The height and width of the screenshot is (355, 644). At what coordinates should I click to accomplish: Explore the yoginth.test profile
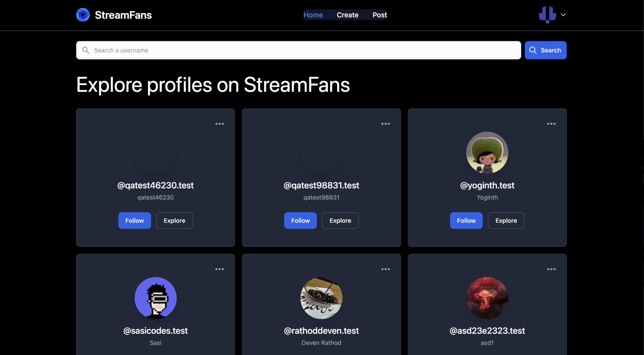click(506, 221)
